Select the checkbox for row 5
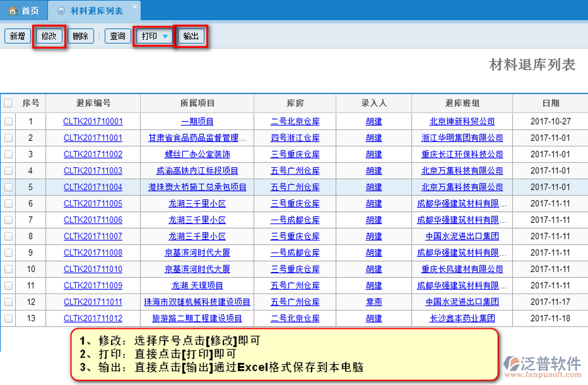Image resolution: width=588 pixels, height=385 pixels. 8,187
